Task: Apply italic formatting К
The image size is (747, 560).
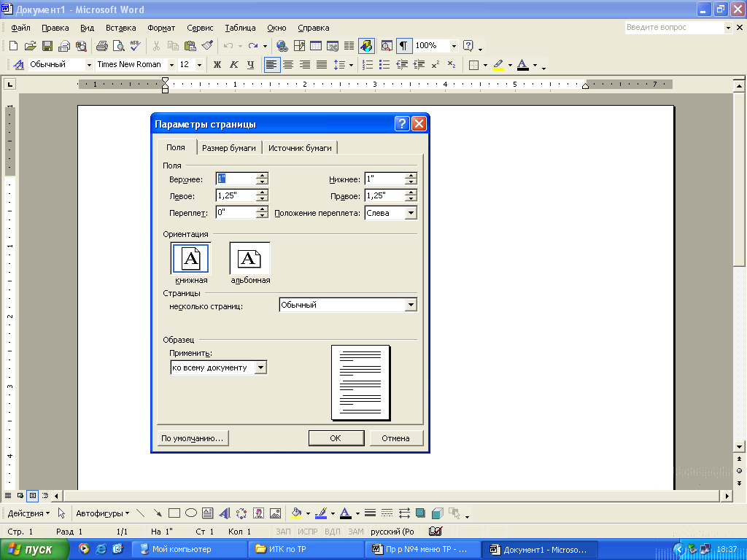Action: pos(234,65)
